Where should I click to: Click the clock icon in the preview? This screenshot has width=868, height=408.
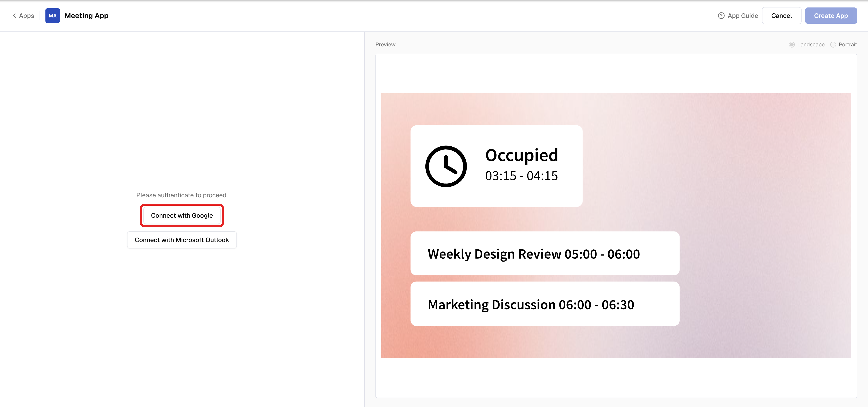point(446,166)
